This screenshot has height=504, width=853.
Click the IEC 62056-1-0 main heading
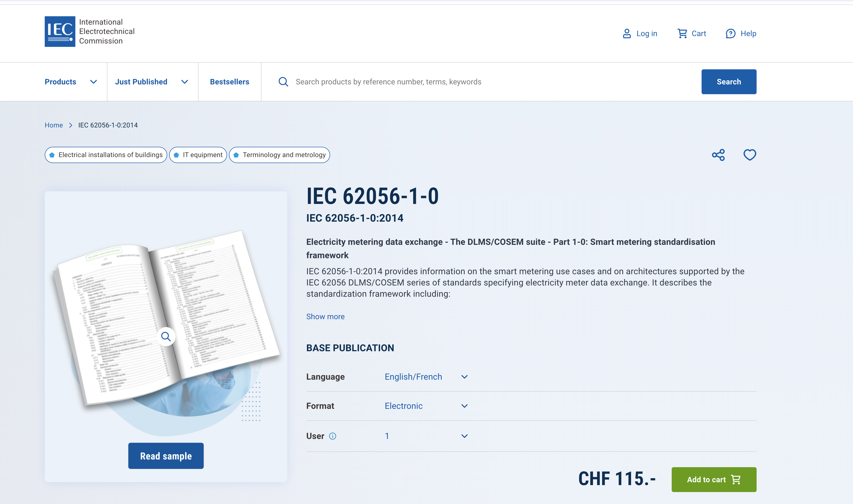pyautogui.click(x=372, y=196)
